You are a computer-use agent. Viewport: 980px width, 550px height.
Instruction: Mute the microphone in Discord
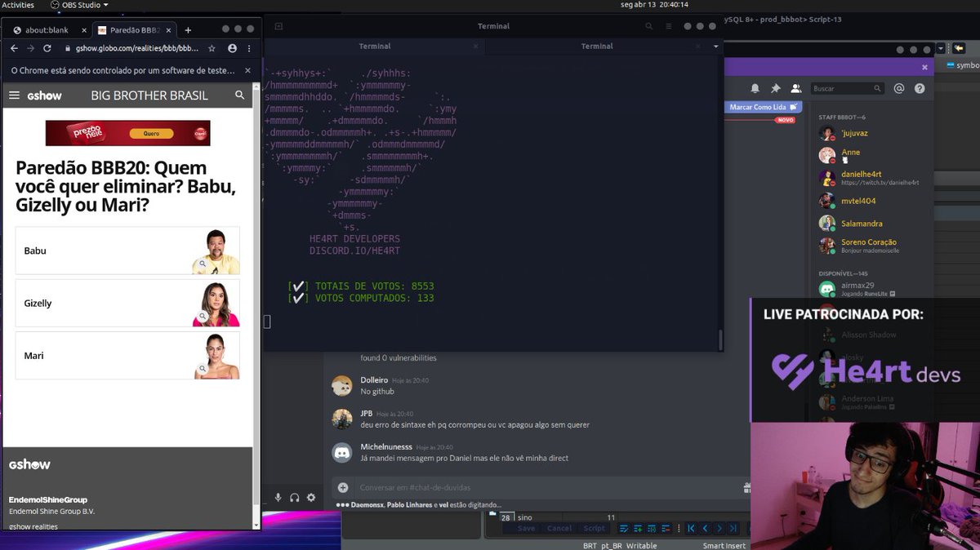(278, 497)
